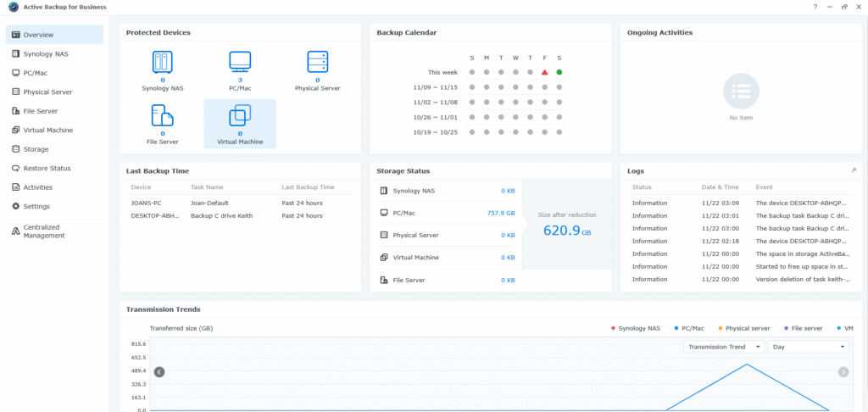Open Settings in the left sidebar
This screenshot has width=868, height=412.
(36, 206)
